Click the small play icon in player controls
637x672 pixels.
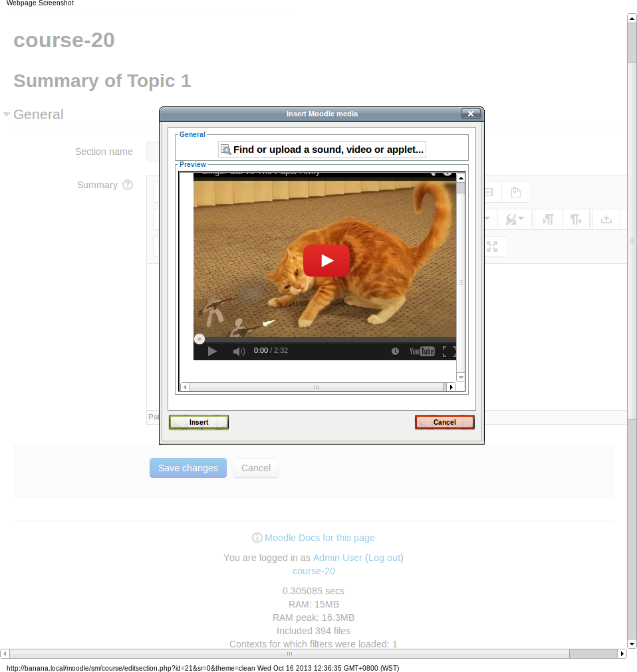coord(211,352)
